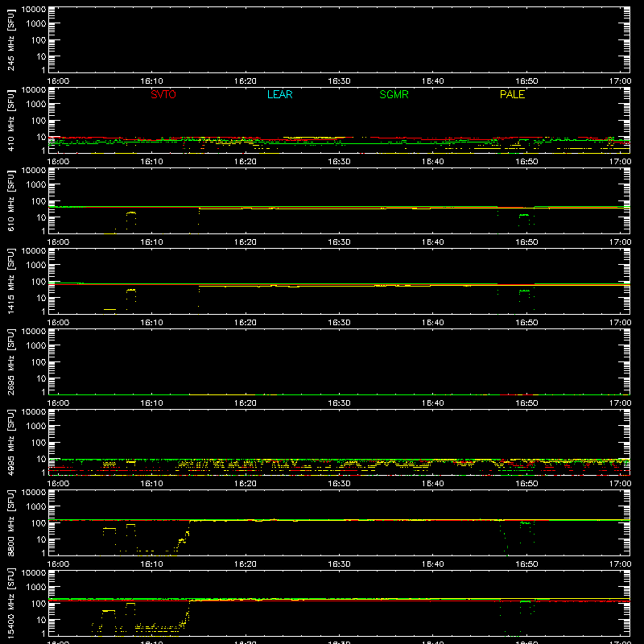Select the 410 MHz [SFU] axis title
This screenshot has width=644, height=644.
tap(11, 120)
